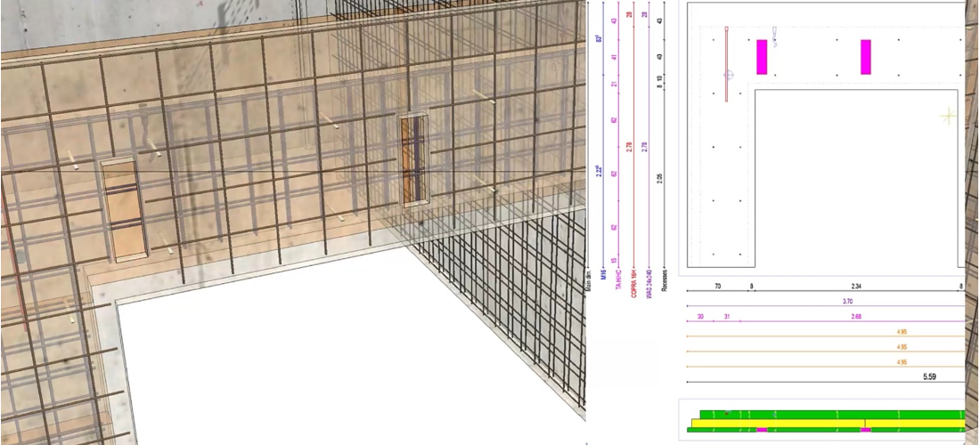This screenshot has height=445, width=980.
Task: Click the WAS 24x240 dimension label
Action: coord(647,279)
